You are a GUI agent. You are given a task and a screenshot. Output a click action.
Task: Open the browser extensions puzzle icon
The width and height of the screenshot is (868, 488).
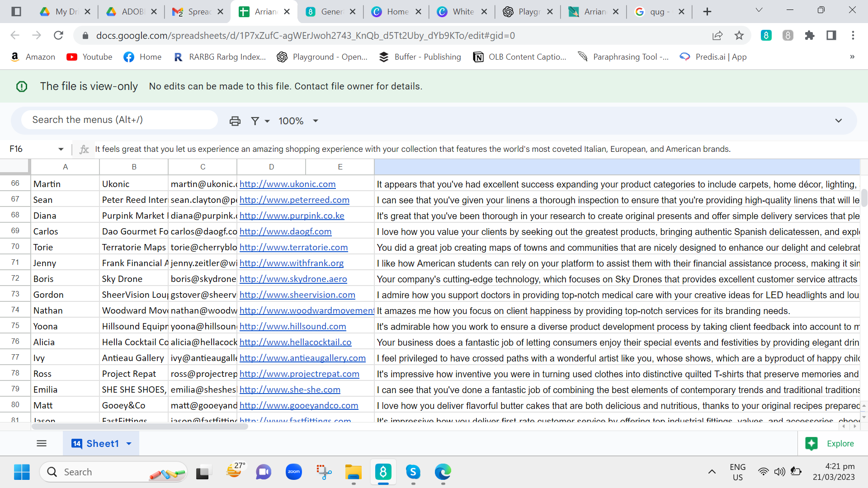coord(809,36)
